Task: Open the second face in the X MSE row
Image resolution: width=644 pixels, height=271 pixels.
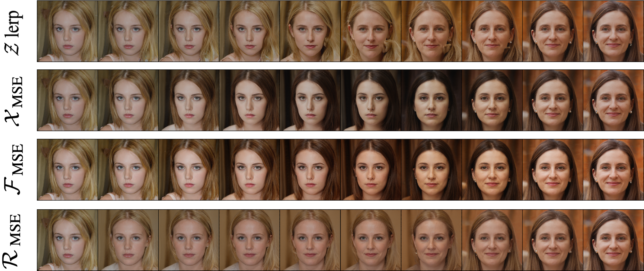Action: 128,100
